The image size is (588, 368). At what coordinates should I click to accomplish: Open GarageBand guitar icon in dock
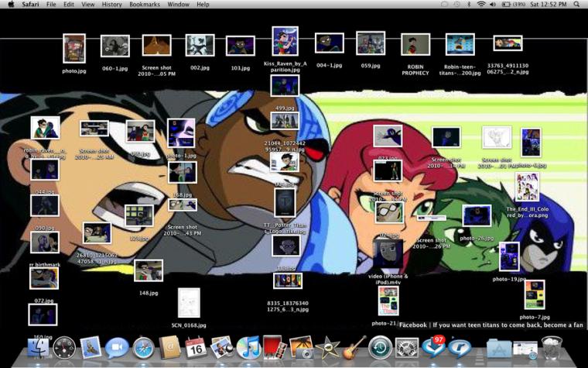(x=354, y=347)
